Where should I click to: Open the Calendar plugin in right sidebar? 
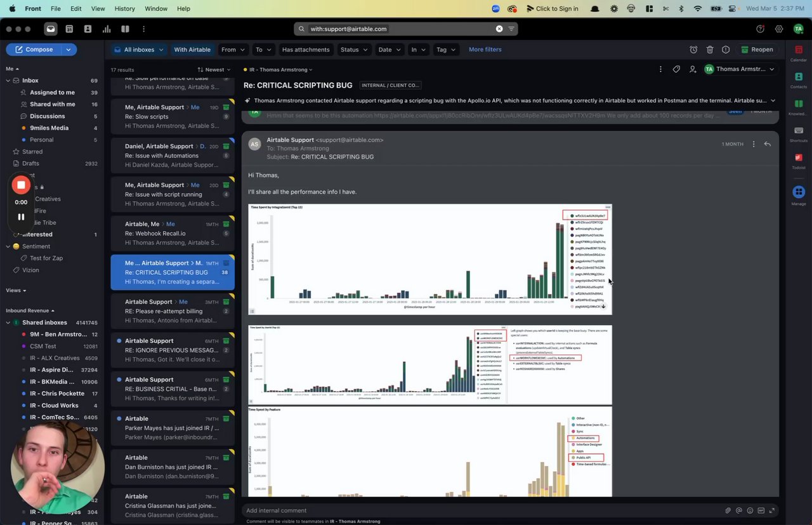click(x=799, y=53)
